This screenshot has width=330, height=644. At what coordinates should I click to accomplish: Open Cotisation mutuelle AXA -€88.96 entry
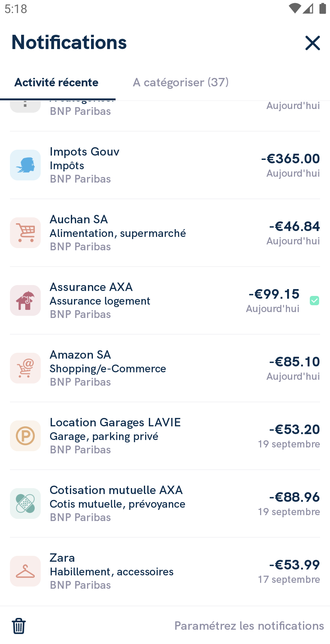(165, 504)
